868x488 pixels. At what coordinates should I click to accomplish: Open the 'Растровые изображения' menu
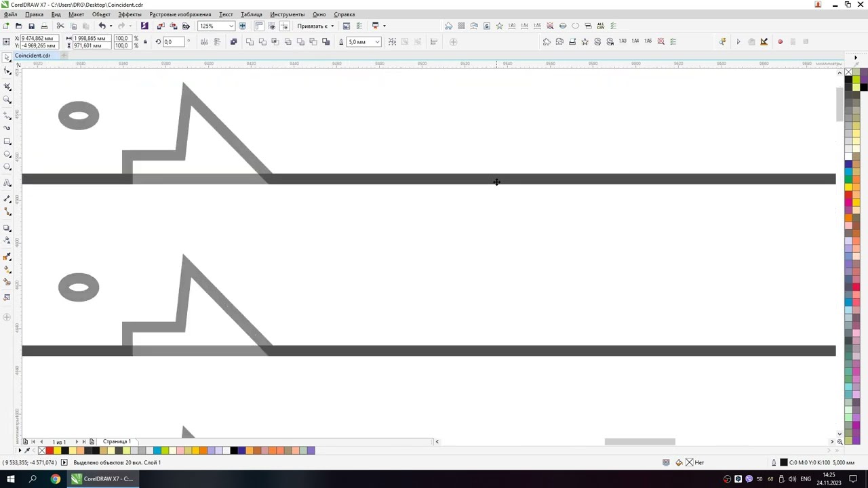pos(180,14)
